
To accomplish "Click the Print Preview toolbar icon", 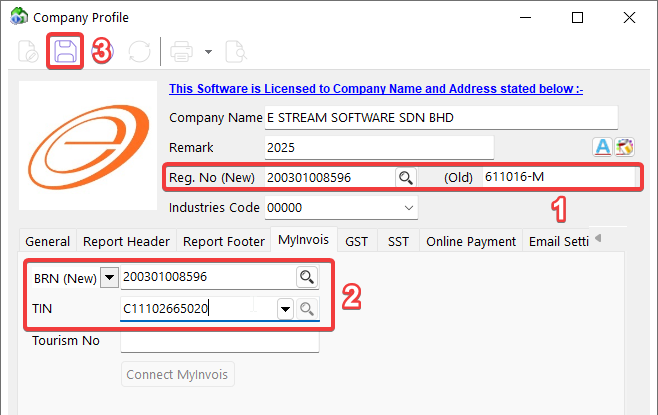I will coord(235,51).
